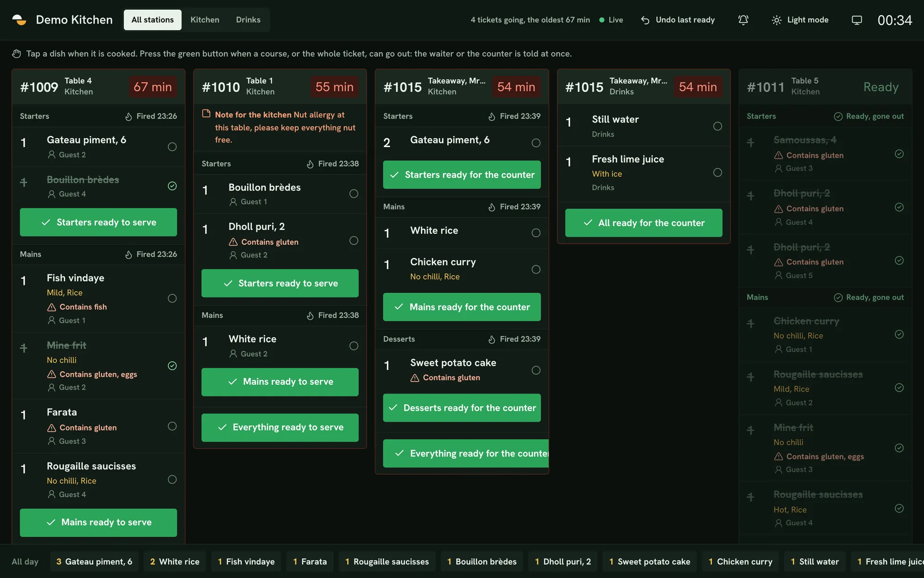Click the display screen icon near the clock

pos(857,20)
